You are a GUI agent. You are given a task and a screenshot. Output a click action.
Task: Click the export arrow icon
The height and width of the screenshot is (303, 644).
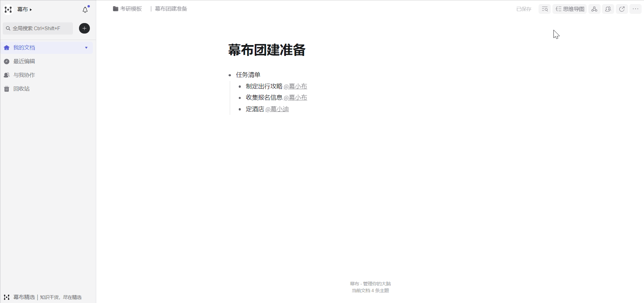pyautogui.click(x=622, y=9)
